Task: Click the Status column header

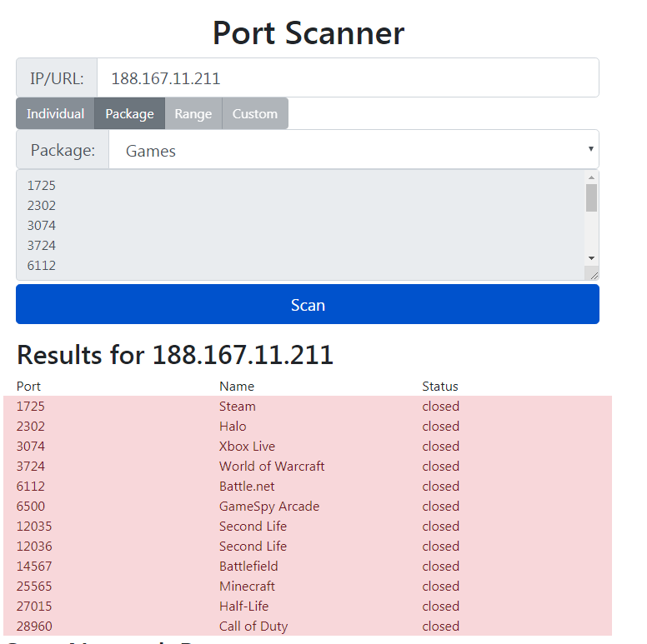Action: point(440,387)
